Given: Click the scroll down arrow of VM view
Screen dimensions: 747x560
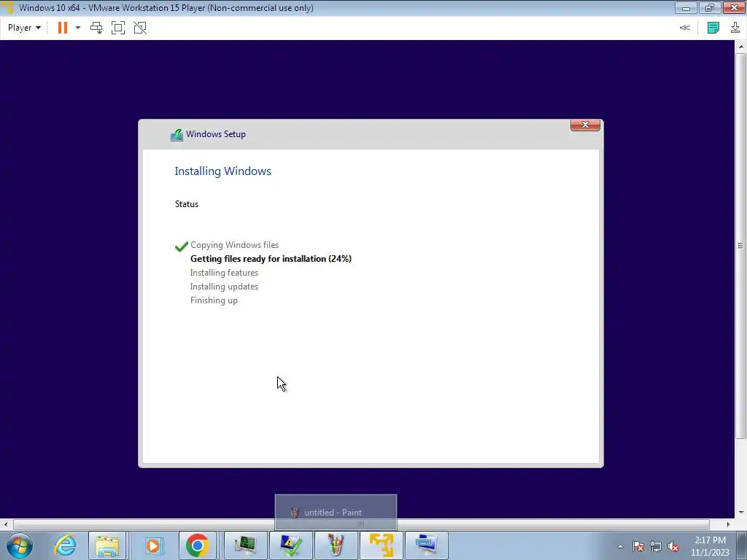Looking at the screenshot, I should pyautogui.click(x=741, y=513).
